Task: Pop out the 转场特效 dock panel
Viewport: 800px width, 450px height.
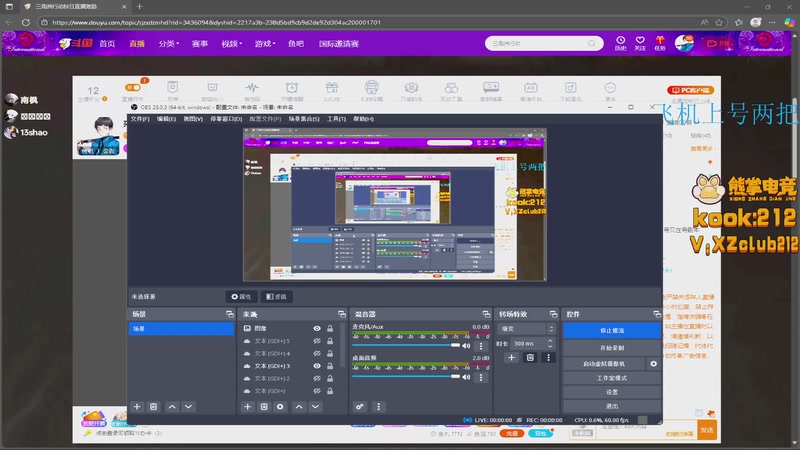Action: pos(553,314)
